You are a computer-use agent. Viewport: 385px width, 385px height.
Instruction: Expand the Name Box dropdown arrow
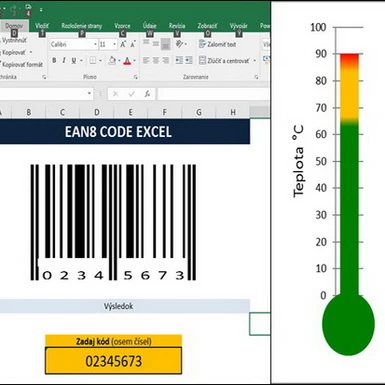tap(89, 94)
